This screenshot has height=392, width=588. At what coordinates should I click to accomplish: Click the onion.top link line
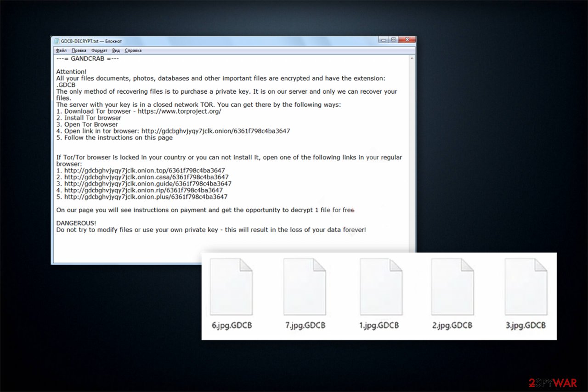pos(141,170)
